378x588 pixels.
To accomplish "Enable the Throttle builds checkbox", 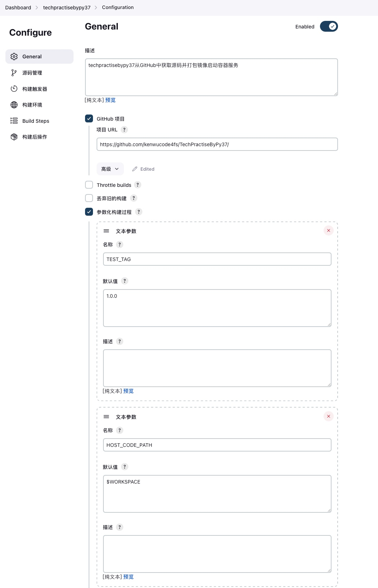I will 89,185.
